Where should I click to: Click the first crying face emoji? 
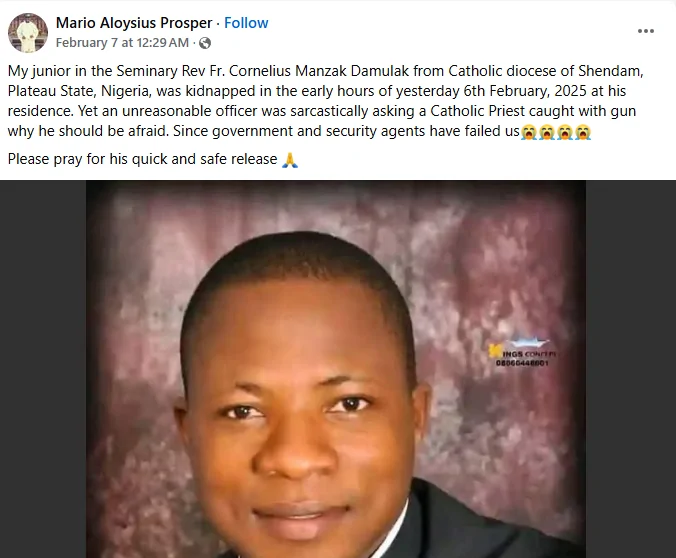pos(529,132)
